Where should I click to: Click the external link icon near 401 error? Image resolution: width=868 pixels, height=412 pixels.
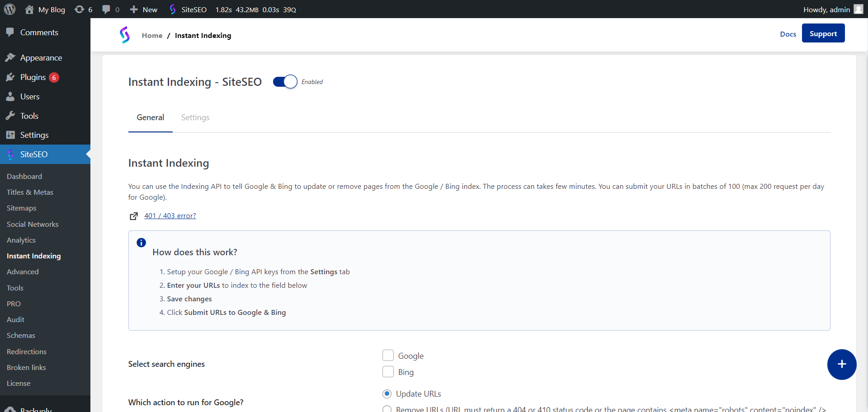[134, 216]
